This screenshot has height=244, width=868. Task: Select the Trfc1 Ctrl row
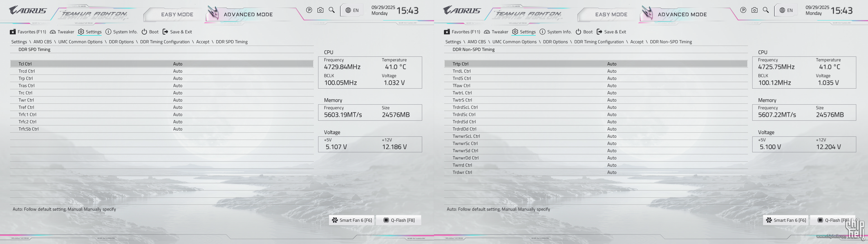27,115
